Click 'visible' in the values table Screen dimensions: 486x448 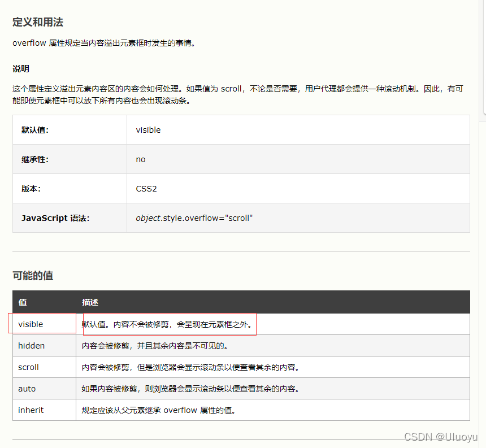31,324
